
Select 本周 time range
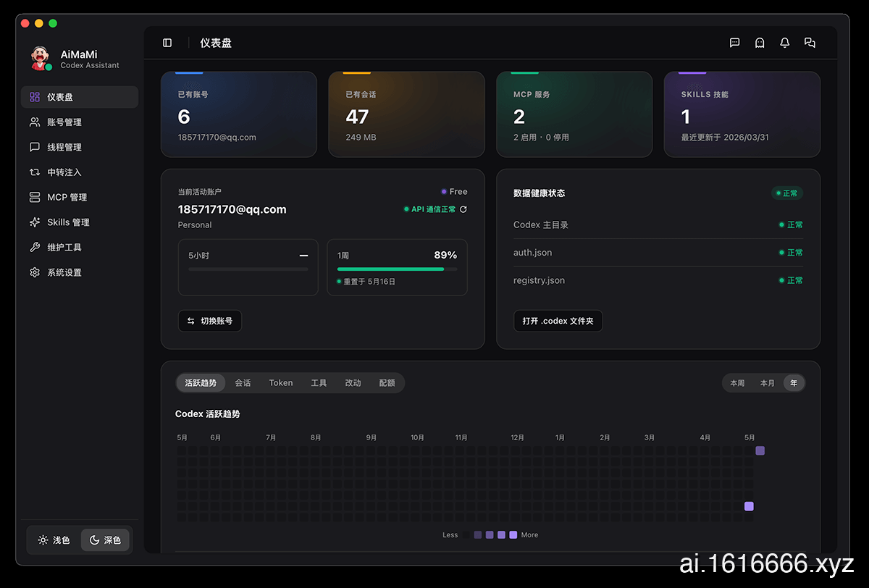coord(737,383)
